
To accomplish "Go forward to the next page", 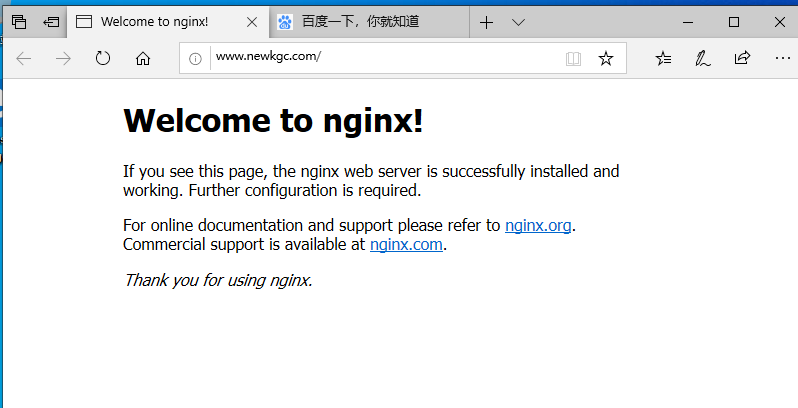I will click(x=63, y=59).
